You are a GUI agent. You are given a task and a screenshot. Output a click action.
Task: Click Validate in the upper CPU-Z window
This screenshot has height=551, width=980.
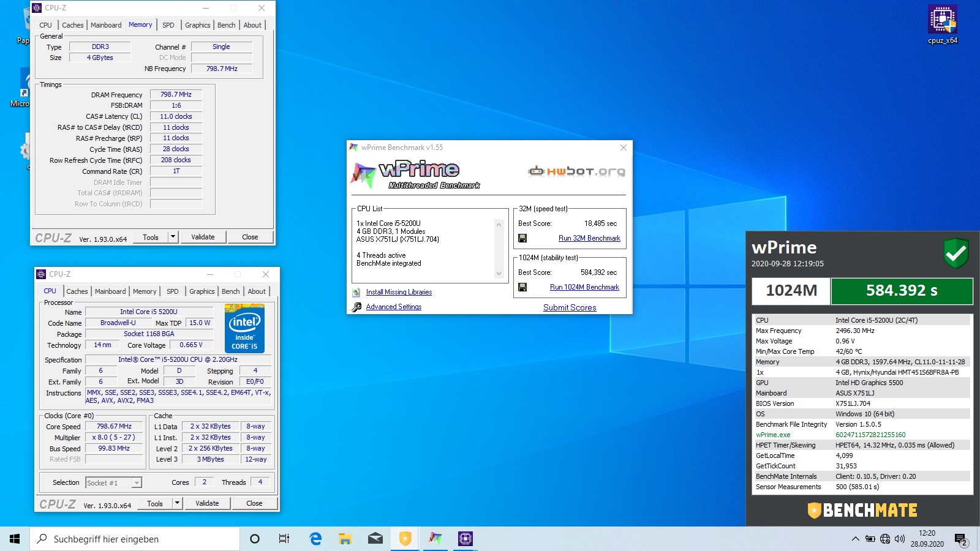tap(203, 237)
